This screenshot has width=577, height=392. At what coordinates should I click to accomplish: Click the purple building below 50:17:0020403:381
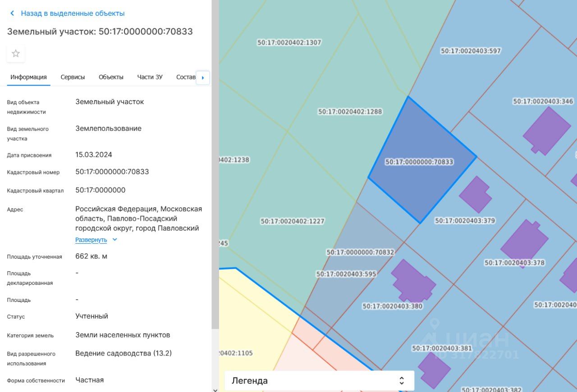pos(434,370)
